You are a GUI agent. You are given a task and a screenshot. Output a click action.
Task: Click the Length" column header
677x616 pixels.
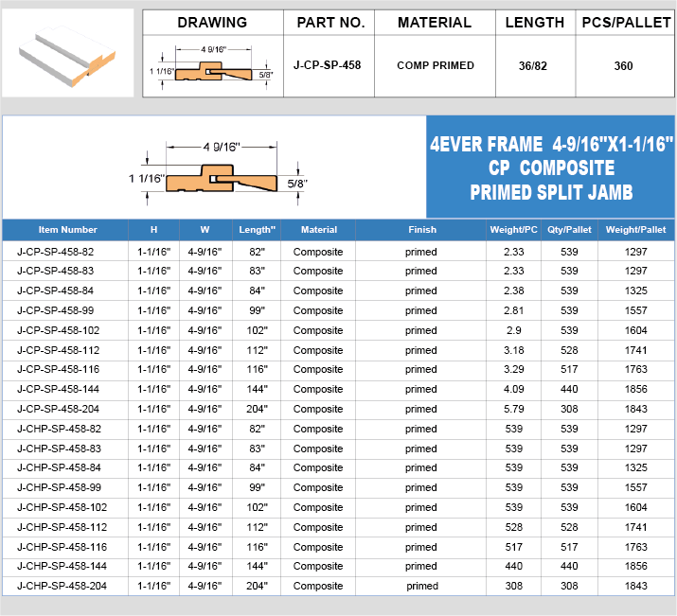tap(257, 230)
